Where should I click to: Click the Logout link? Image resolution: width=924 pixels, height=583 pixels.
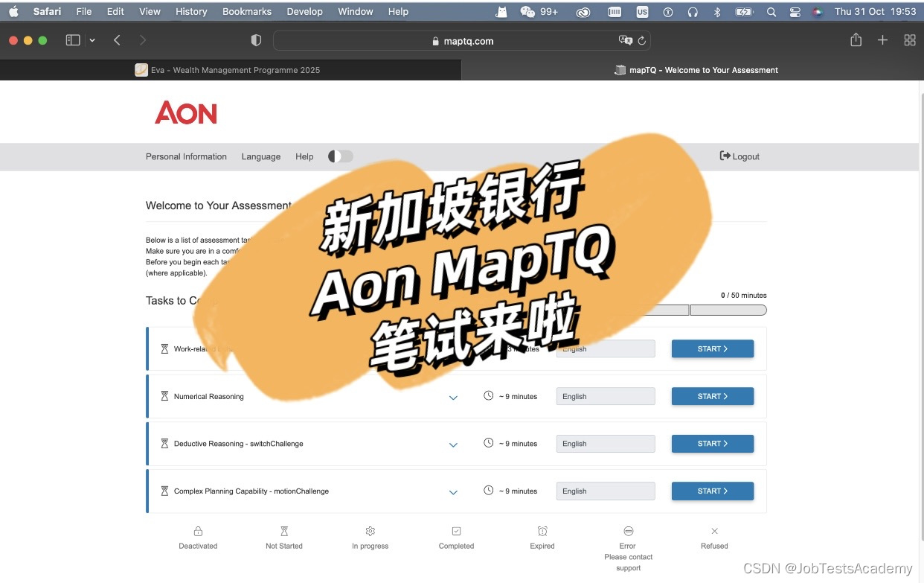[739, 156]
